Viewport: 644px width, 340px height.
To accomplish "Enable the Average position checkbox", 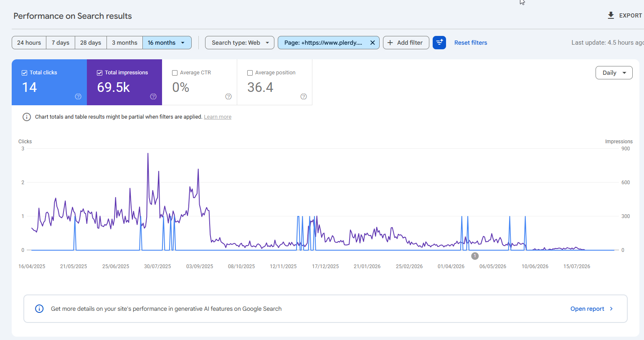I will click(250, 73).
